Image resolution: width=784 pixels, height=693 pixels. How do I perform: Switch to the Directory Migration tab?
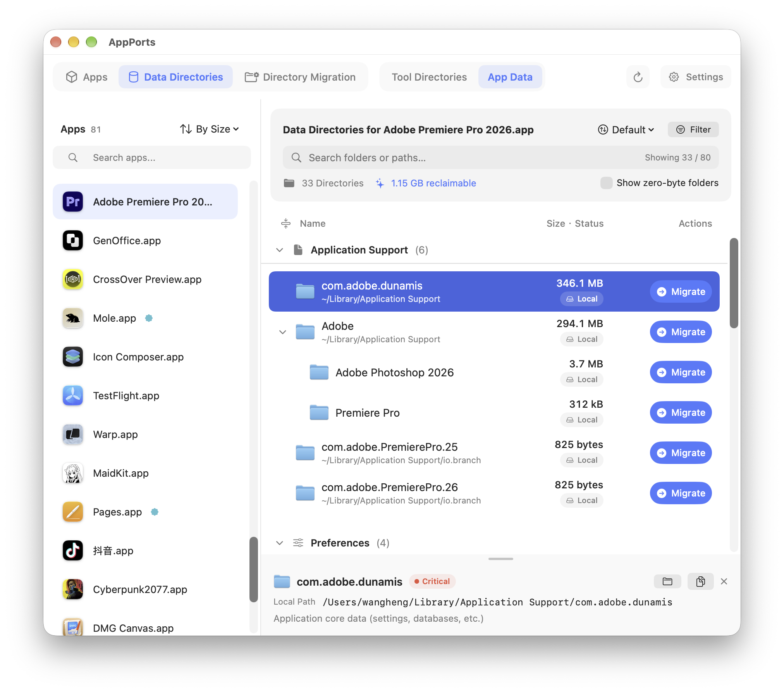(x=300, y=77)
